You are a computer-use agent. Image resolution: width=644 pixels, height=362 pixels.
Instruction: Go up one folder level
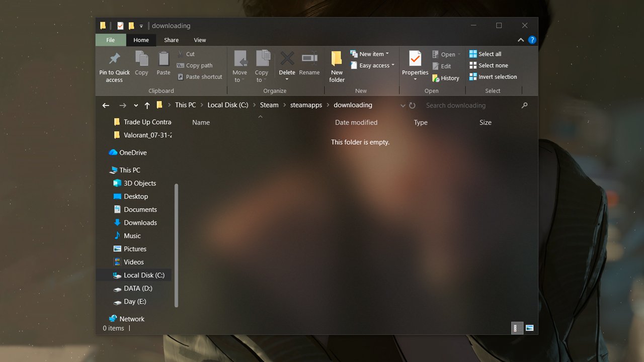coord(147,105)
